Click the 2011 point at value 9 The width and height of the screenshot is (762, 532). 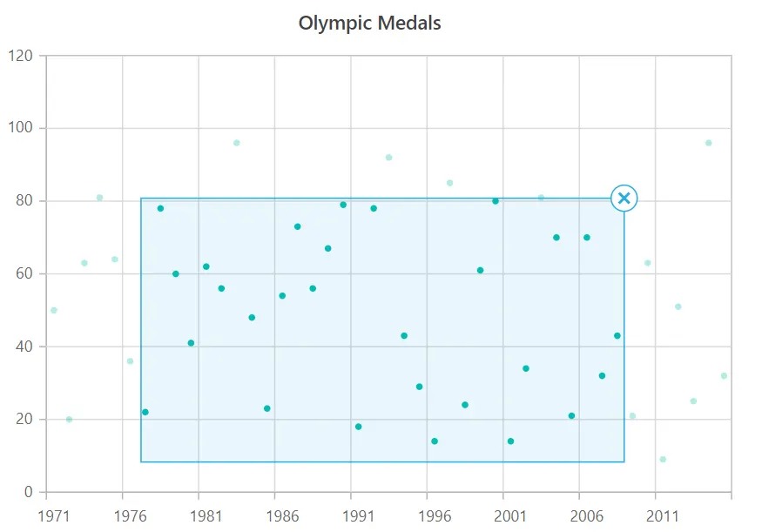pos(663,459)
